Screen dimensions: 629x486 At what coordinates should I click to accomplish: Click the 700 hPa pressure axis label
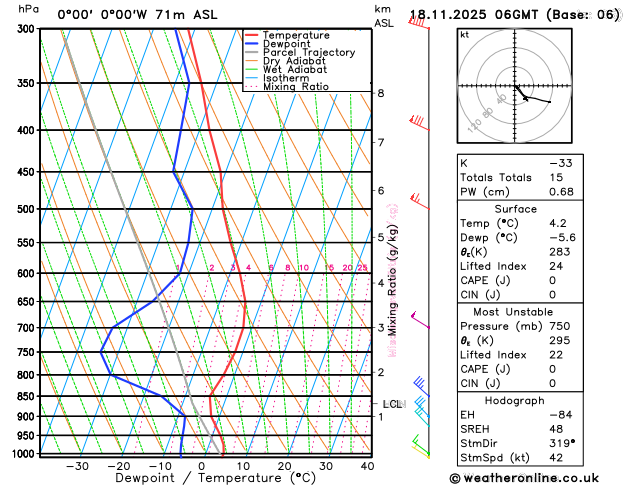click(28, 328)
